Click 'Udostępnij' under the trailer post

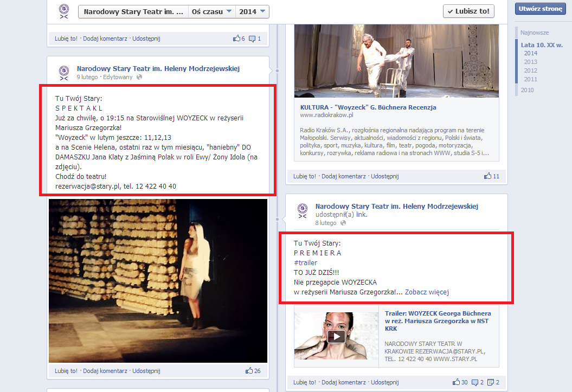385,383
